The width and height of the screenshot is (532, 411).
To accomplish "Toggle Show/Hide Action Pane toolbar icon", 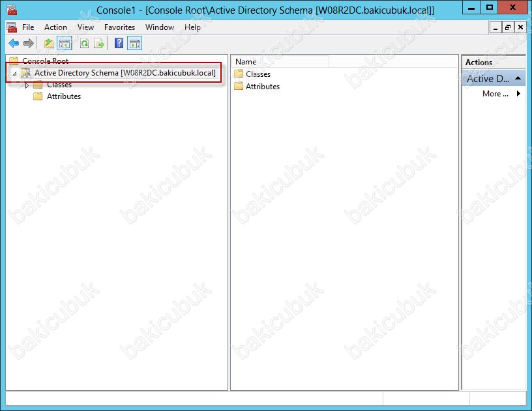I will [x=134, y=44].
